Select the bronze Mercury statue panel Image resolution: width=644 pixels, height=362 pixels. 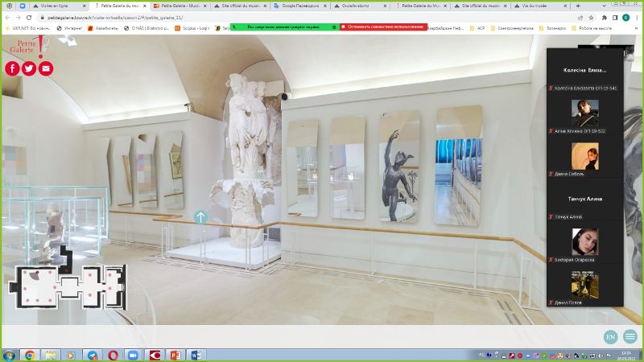click(399, 167)
